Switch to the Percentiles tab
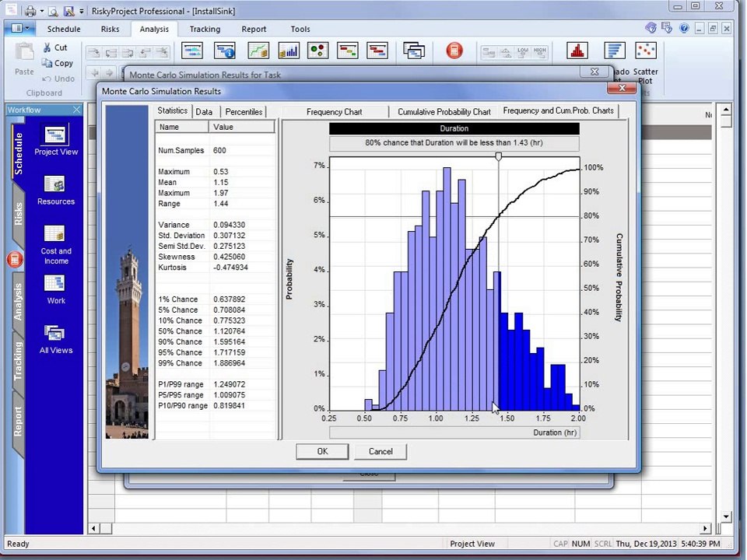This screenshot has width=747, height=560. (244, 111)
